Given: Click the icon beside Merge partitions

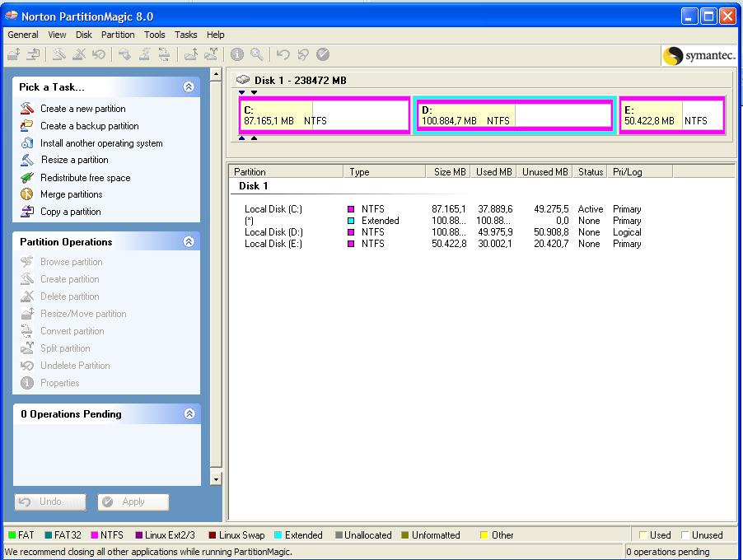Looking at the screenshot, I should [27, 194].
